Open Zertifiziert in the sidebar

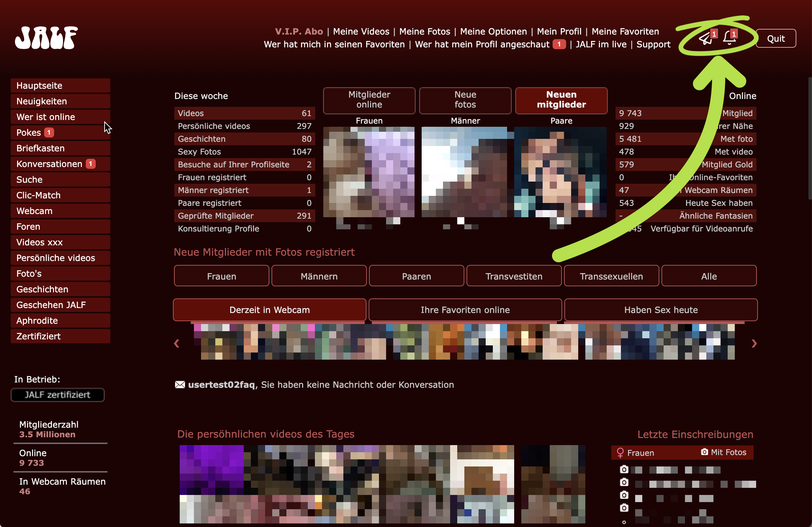pyautogui.click(x=60, y=336)
